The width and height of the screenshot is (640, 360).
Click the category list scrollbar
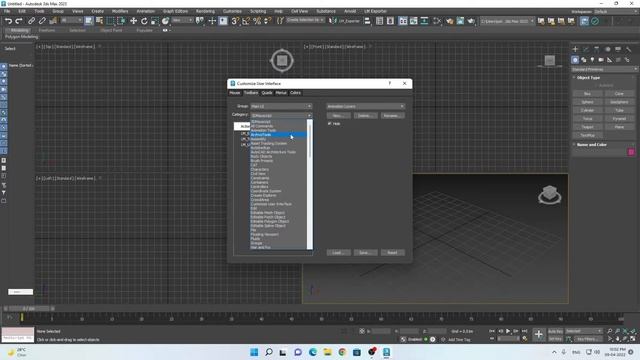[310, 140]
